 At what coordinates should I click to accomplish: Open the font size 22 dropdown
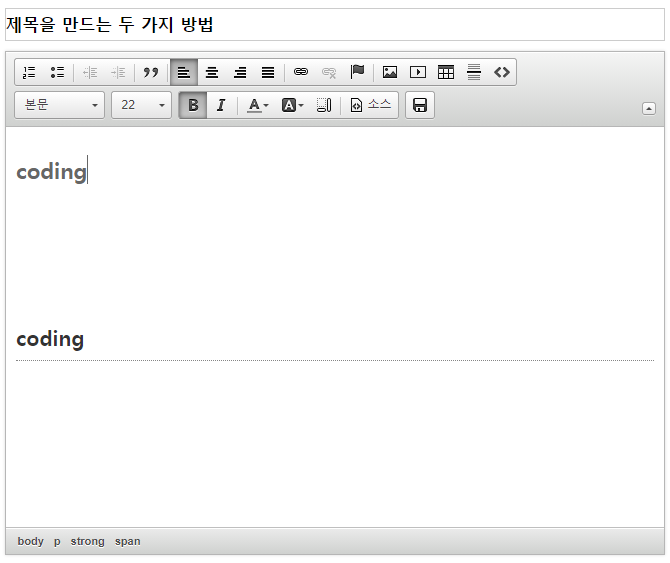point(141,105)
